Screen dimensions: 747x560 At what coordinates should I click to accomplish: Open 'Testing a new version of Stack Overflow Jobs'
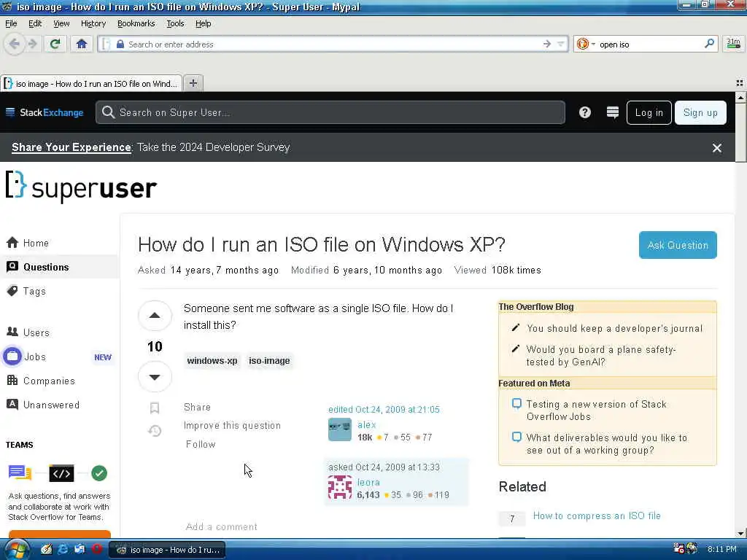pyautogui.click(x=597, y=410)
